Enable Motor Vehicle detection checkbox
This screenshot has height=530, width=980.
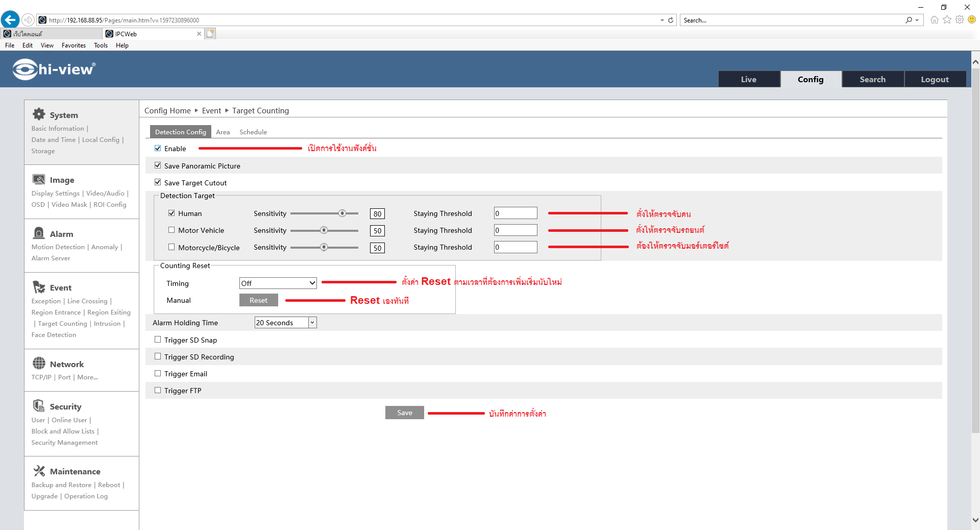coord(171,230)
